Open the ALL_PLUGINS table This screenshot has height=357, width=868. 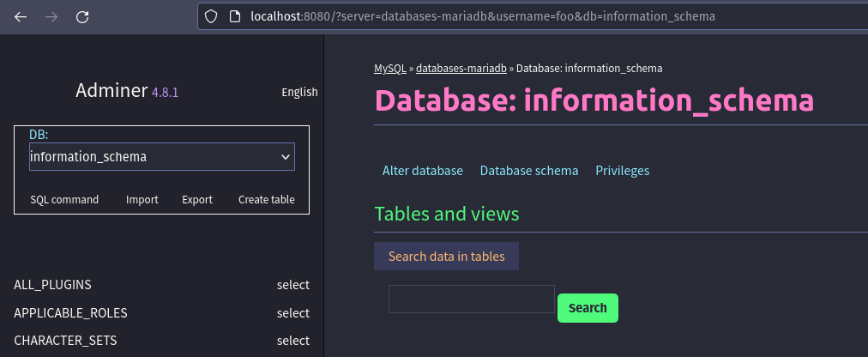52,285
